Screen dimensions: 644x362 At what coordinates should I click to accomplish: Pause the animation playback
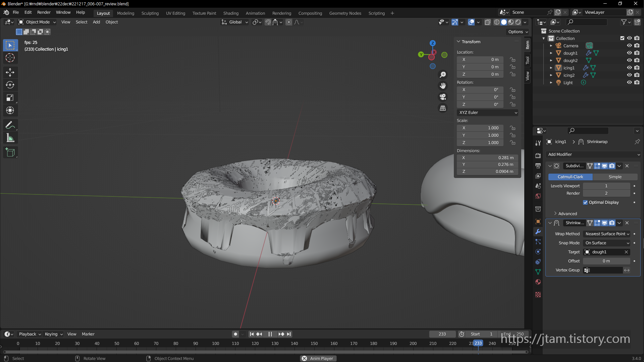click(x=270, y=334)
